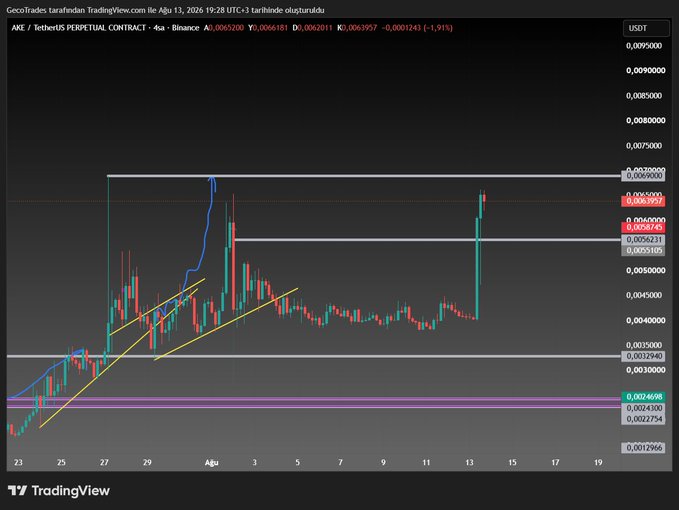Image resolution: width=679 pixels, height=510 pixels.
Task: Click the 23 date label on time axis
Action: [x=18, y=462]
